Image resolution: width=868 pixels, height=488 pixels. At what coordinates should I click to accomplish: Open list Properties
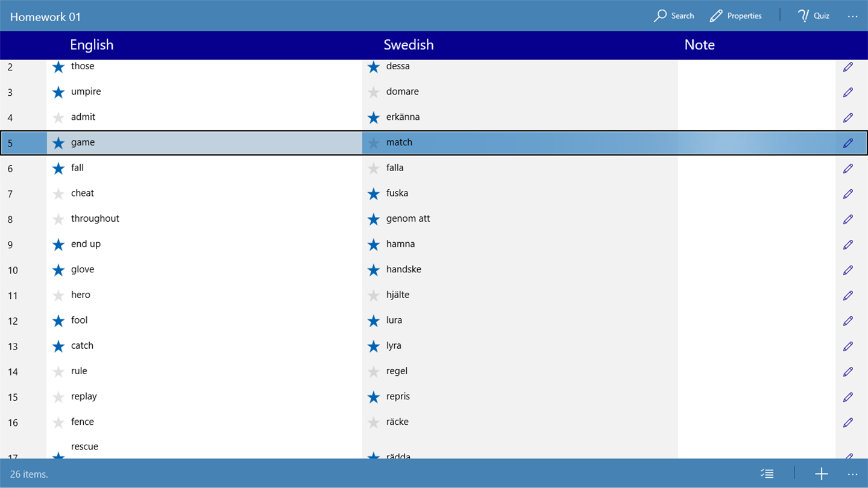tap(735, 16)
